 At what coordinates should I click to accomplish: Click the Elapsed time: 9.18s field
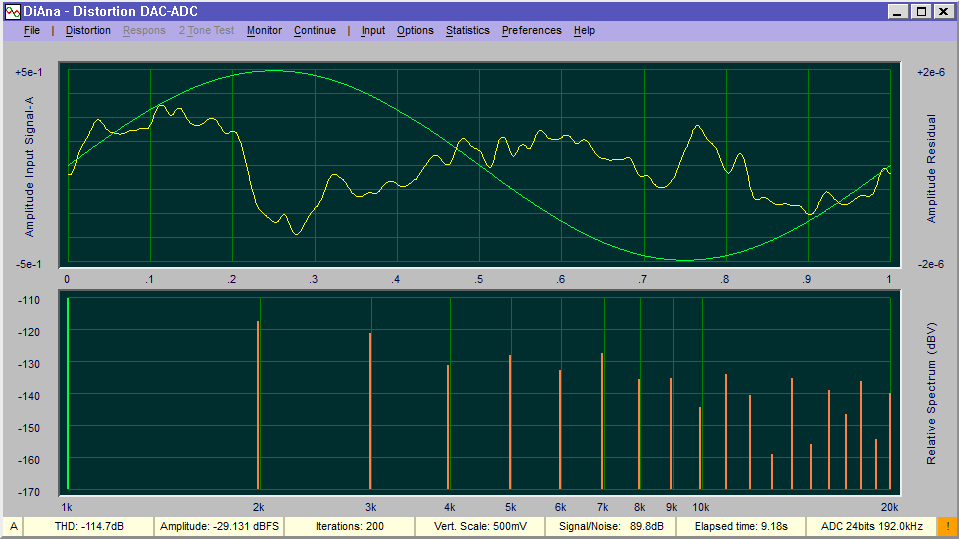click(x=741, y=526)
